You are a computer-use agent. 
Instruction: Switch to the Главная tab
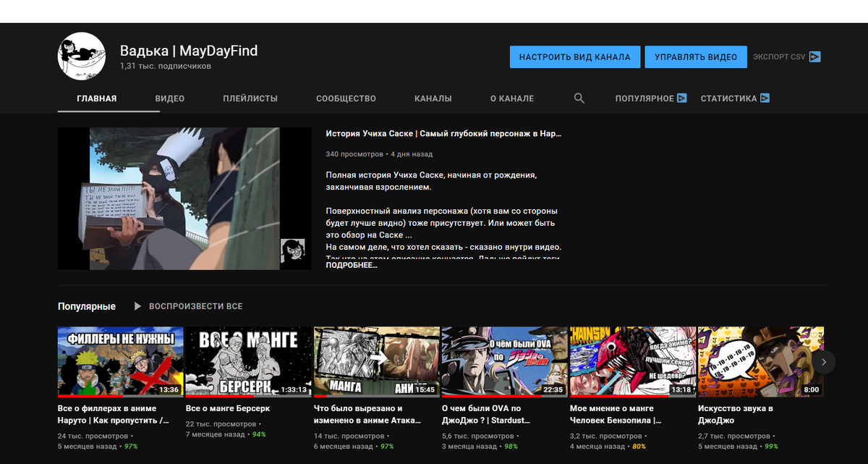click(x=97, y=98)
